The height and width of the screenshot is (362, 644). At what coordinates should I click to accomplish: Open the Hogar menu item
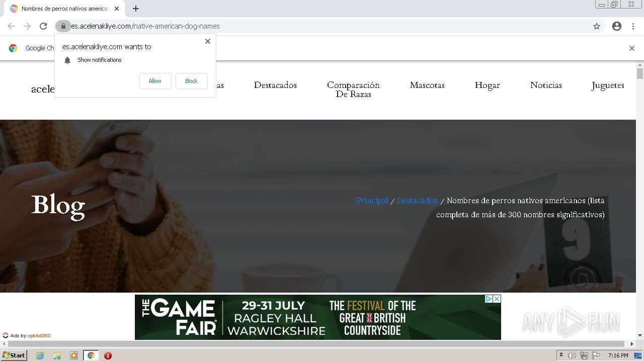[x=488, y=85]
